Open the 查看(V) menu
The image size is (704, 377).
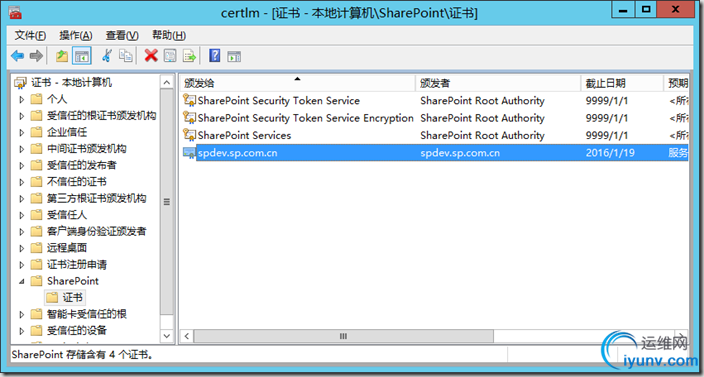pyautogui.click(x=122, y=35)
